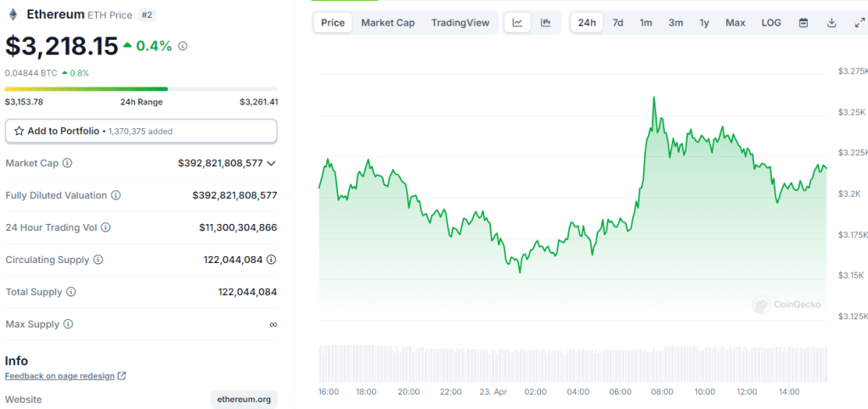Select the 7d time range
The image size is (868, 409).
617,23
